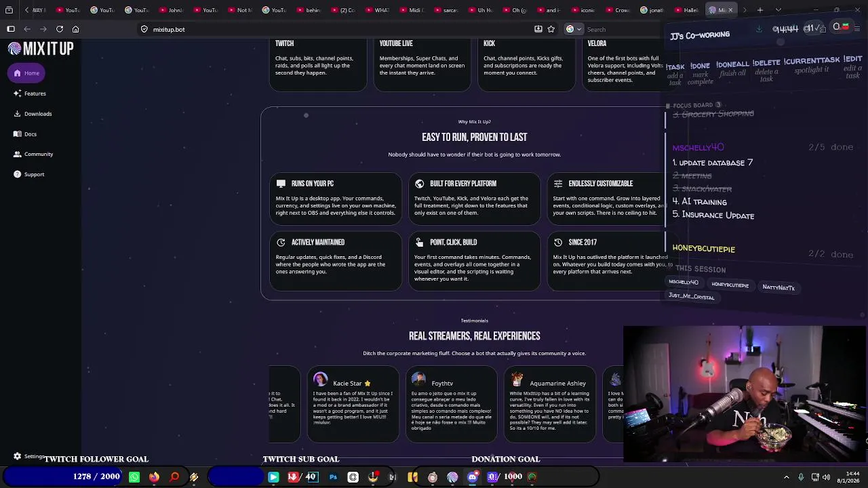Reload the mixitup.bot page
868x488 pixels.
point(60,29)
